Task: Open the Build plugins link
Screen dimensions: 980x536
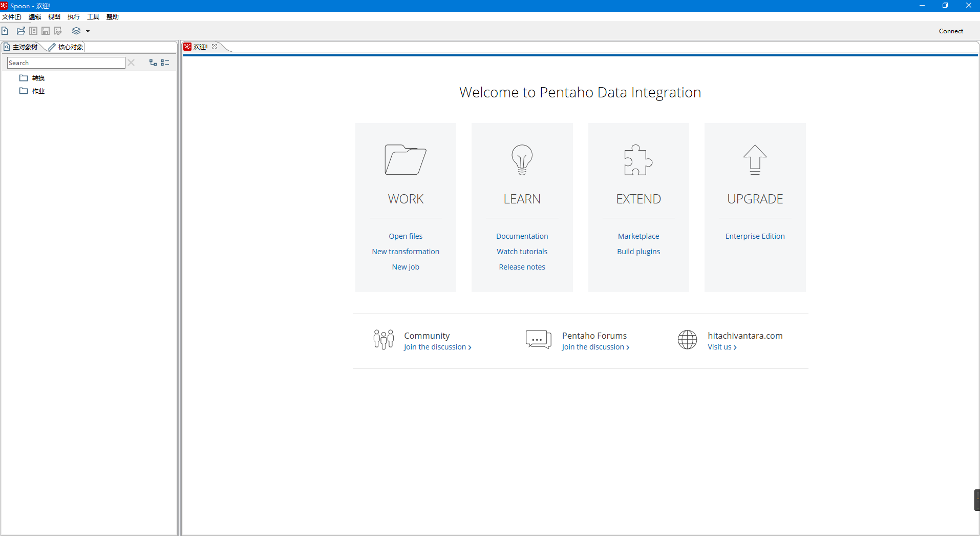Action: [x=638, y=252]
